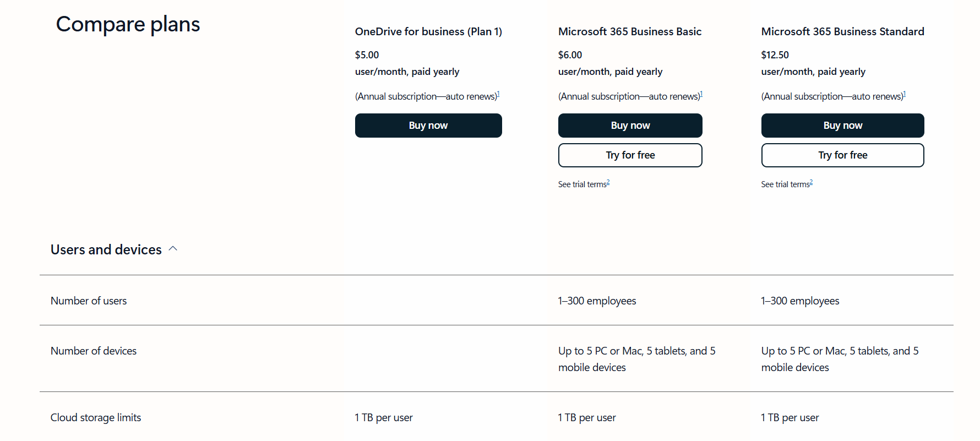Click the Users and devices chevron icon
The width and height of the screenshot is (980, 441).
[173, 248]
